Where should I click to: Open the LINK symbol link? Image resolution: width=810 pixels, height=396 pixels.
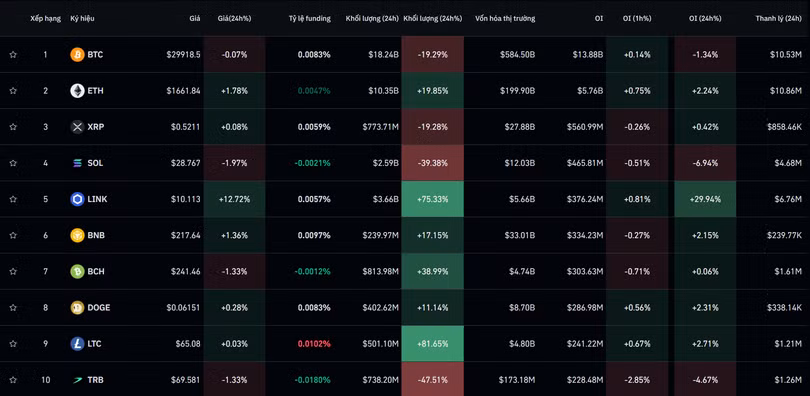click(97, 199)
